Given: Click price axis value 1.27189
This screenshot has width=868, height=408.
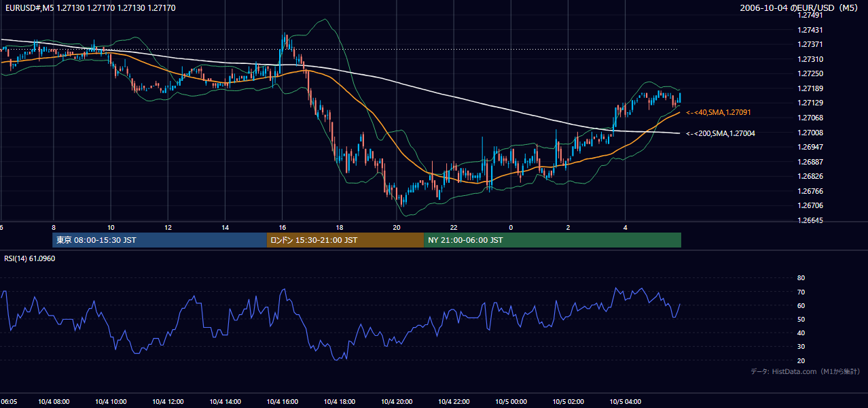Looking at the screenshot, I should [x=810, y=88].
